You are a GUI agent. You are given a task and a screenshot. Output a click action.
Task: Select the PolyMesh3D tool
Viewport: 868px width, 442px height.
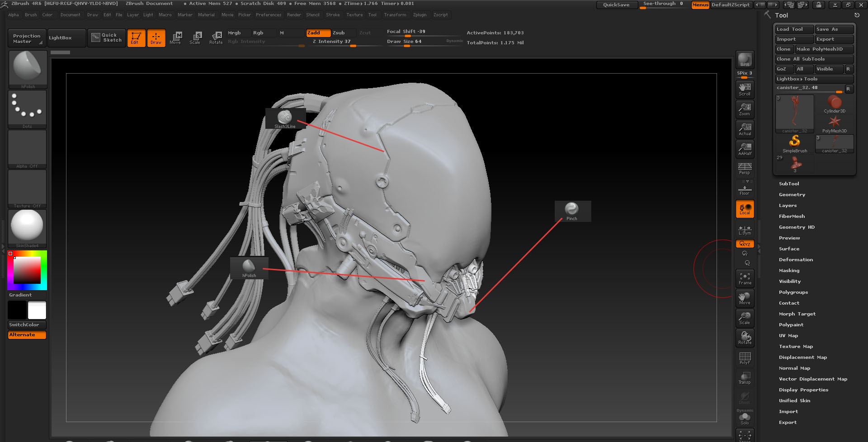point(834,124)
